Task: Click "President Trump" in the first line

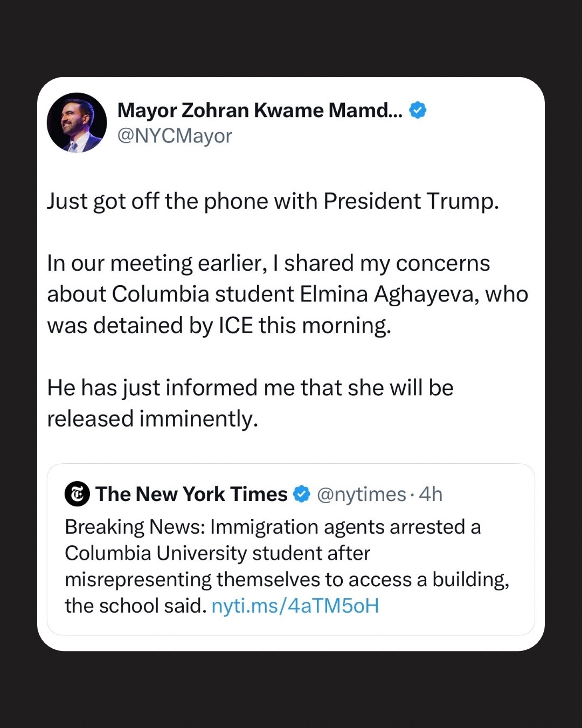Action: pos(411,201)
